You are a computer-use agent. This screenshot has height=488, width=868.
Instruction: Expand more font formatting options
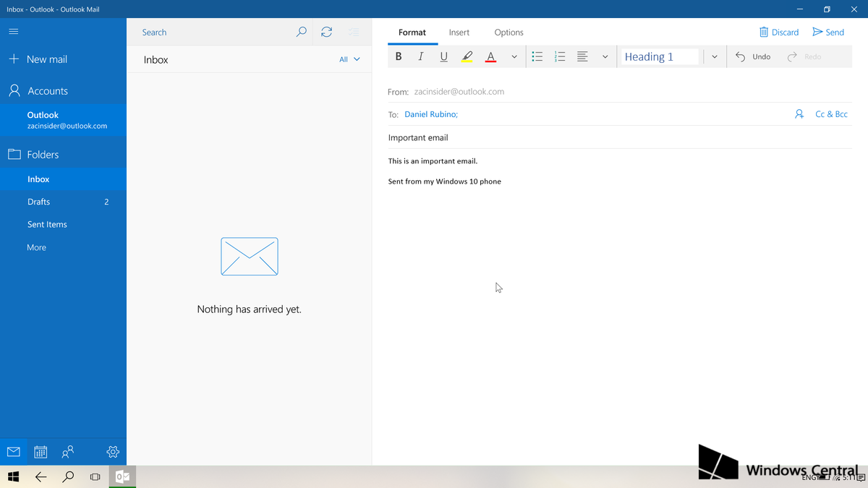pyautogui.click(x=514, y=56)
